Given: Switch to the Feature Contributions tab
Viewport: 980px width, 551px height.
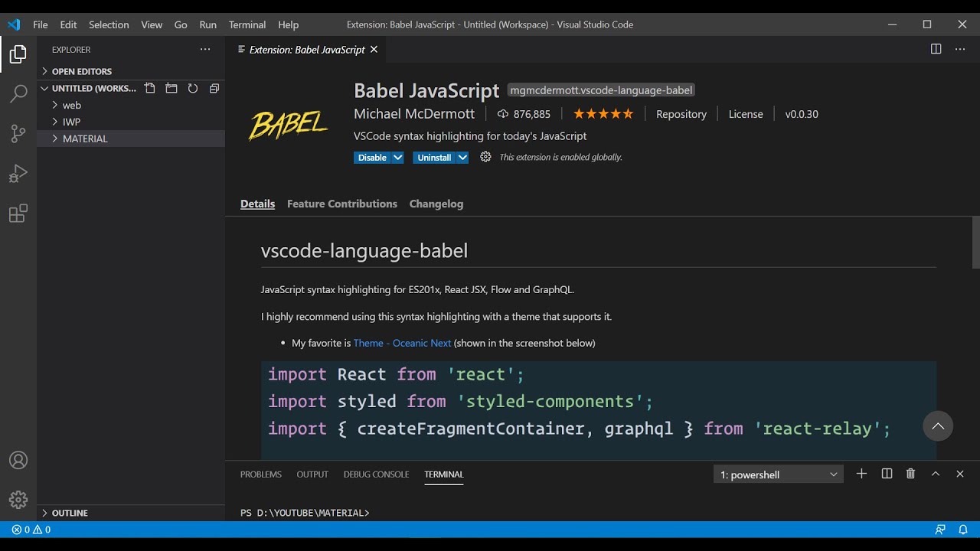Looking at the screenshot, I should click(x=342, y=204).
